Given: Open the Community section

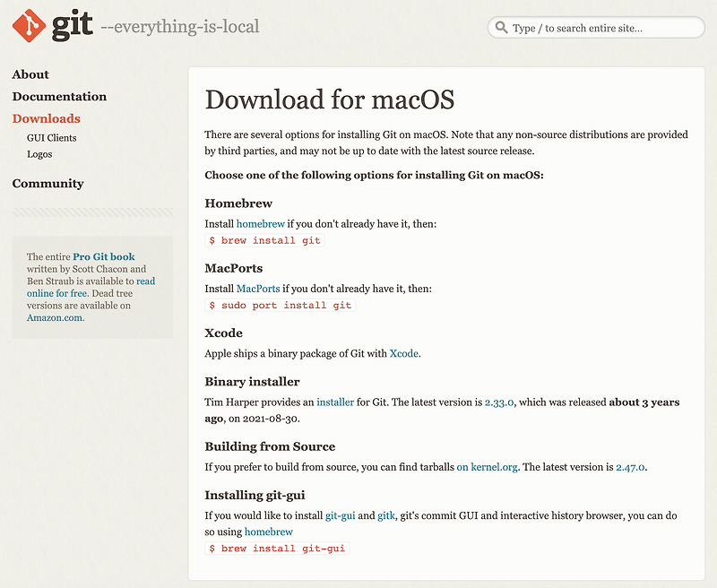Looking at the screenshot, I should [48, 183].
